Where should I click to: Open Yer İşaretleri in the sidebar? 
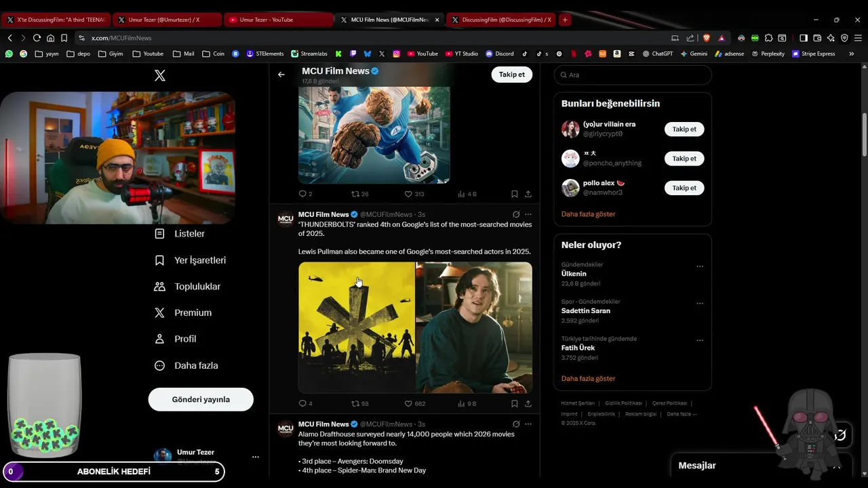[x=190, y=260]
